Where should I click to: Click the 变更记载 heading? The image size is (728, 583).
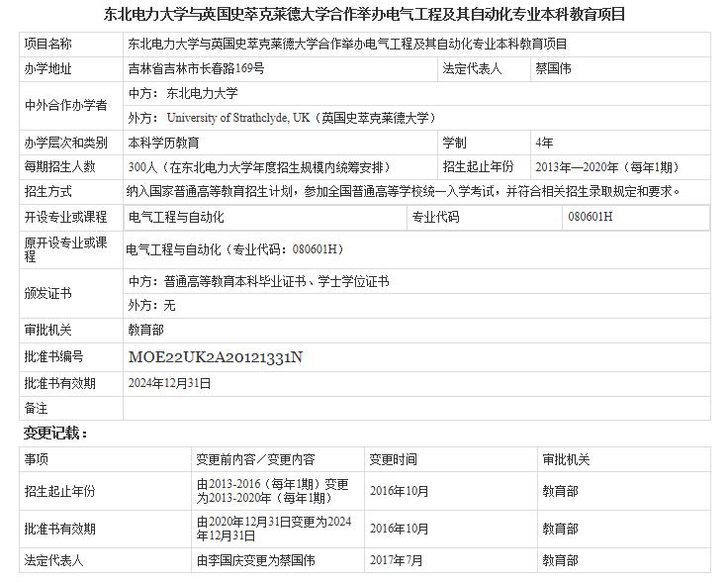55,434
